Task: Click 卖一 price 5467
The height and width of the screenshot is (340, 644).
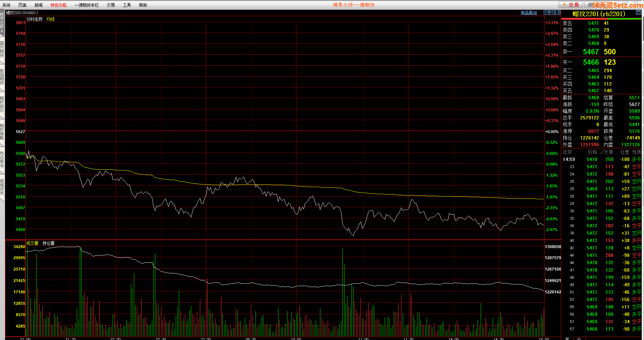Action: pyautogui.click(x=591, y=52)
